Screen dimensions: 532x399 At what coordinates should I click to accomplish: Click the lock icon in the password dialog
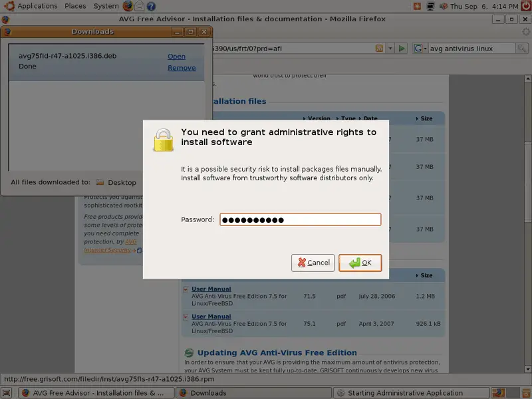[163, 140]
